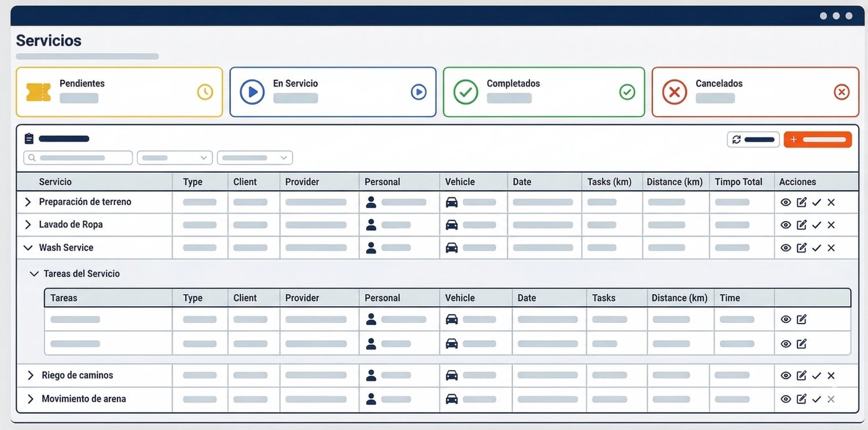Viewport: 868px width, 430px height.
Task: Edit the second task under Tareas del Servicio
Action: pyautogui.click(x=801, y=344)
